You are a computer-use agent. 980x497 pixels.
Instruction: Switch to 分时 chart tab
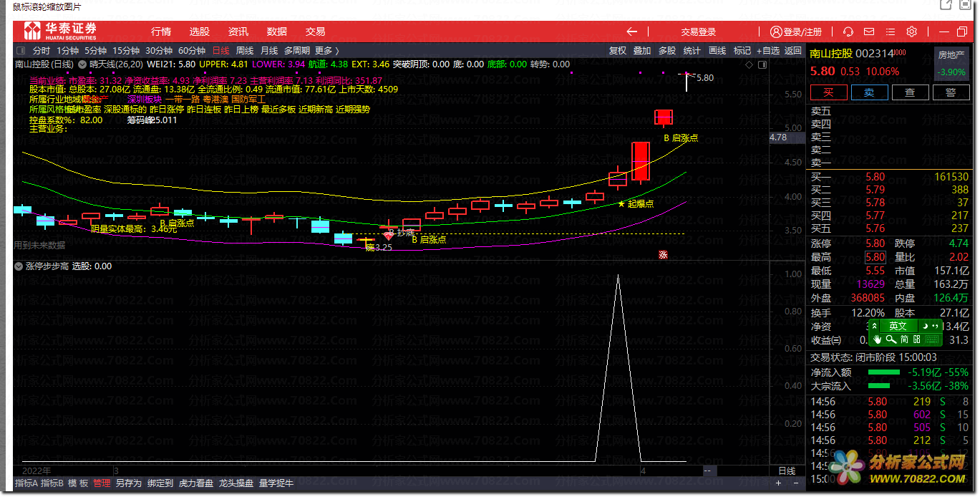coord(42,51)
